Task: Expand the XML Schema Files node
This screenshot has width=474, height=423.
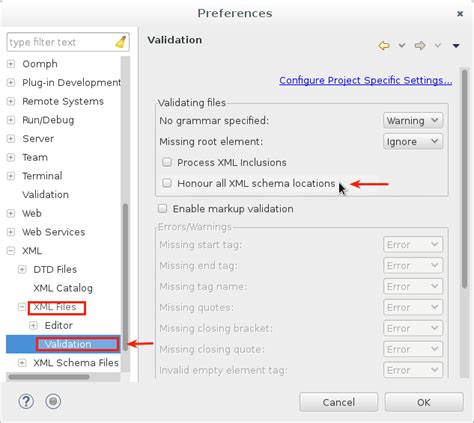Action: pos(22,363)
